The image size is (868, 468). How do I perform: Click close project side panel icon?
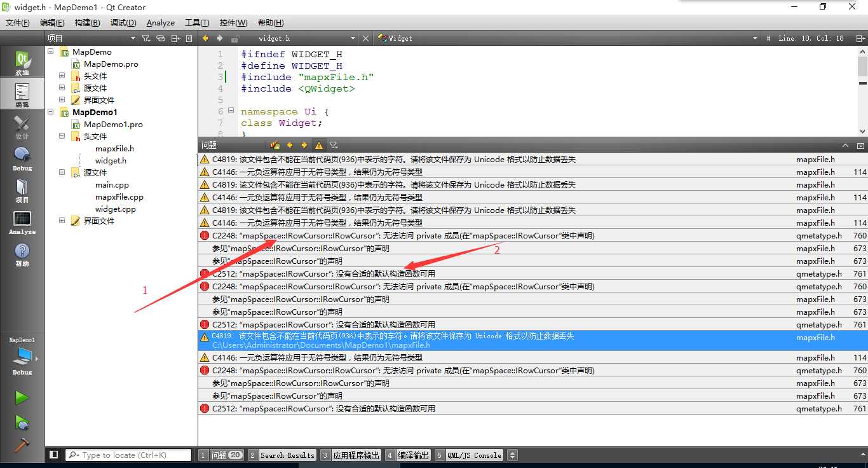click(x=189, y=38)
